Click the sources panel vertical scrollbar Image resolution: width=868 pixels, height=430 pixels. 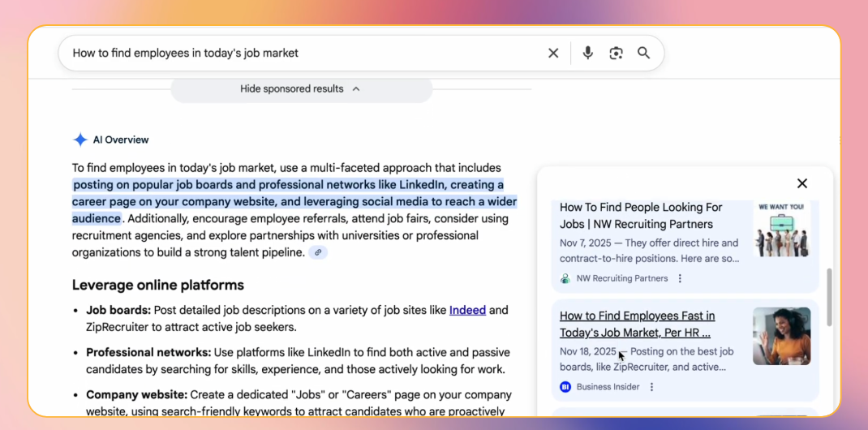(x=829, y=297)
